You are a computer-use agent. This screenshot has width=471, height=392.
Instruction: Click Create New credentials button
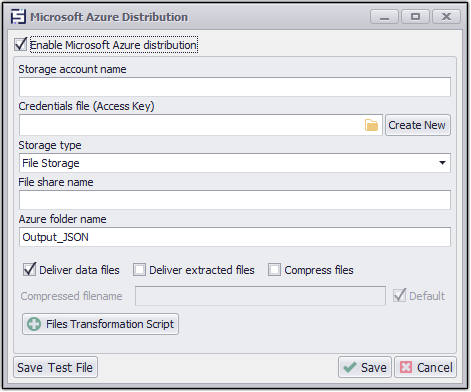[x=418, y=125]
